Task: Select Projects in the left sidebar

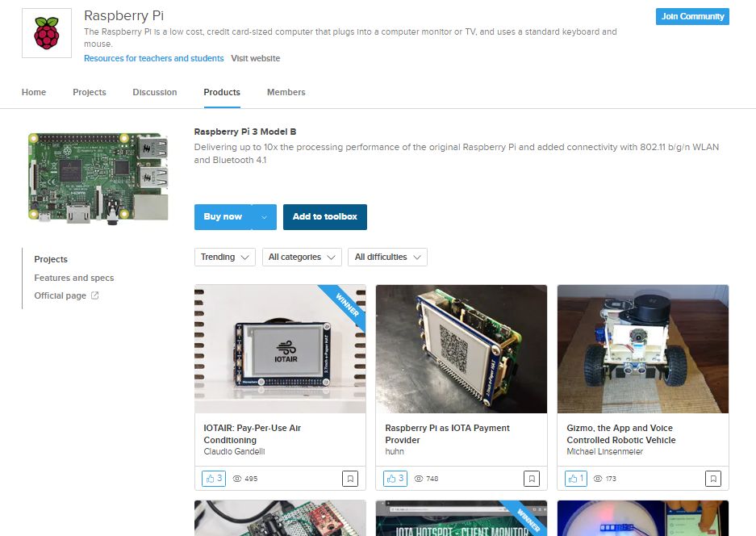Action: click(51, 259)
